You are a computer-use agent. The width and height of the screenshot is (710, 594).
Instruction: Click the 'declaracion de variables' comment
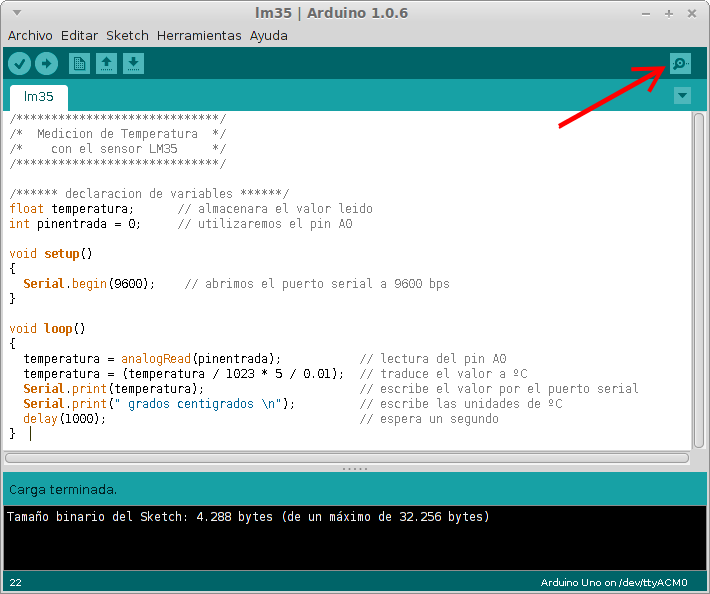[x=149, y=194]
